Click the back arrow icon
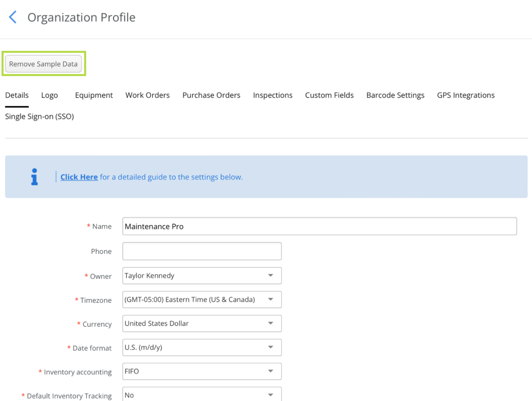The width and height of the screenshot is (532, 401). tap(13, 17)
